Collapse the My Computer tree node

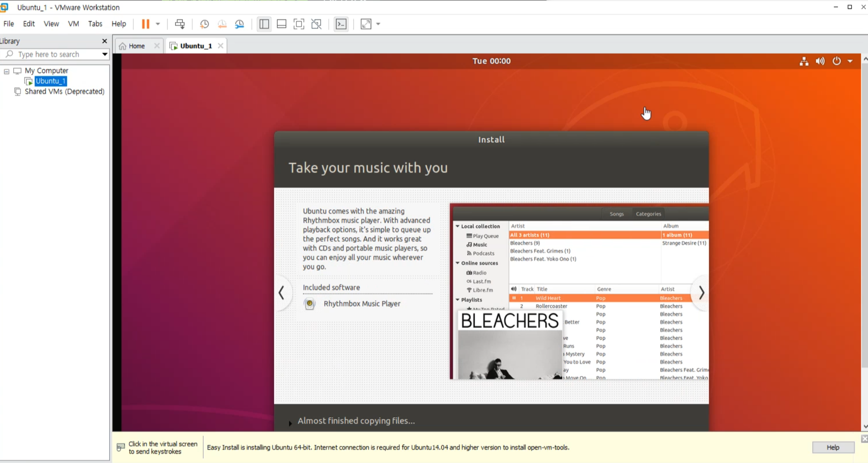(x=6, y=71)
